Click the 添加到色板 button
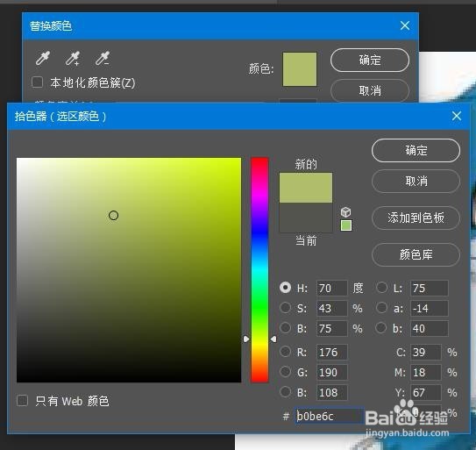The image size is (476, 450). (416, 218)
